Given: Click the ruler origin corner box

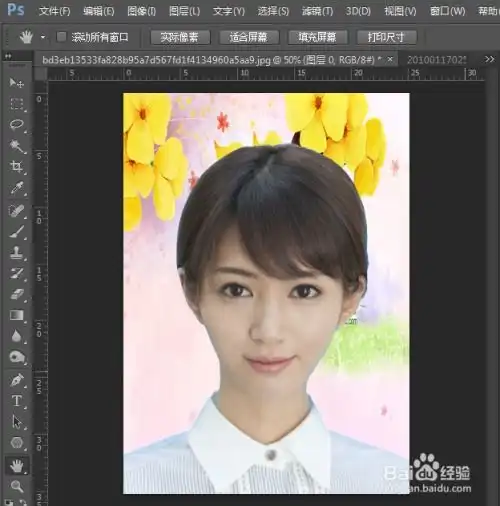Looking at the screenshot, I should (x=40, y=73).
